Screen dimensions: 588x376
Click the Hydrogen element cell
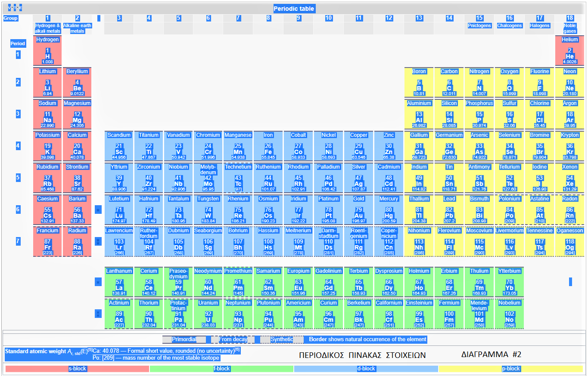click(x=47, y=51)
